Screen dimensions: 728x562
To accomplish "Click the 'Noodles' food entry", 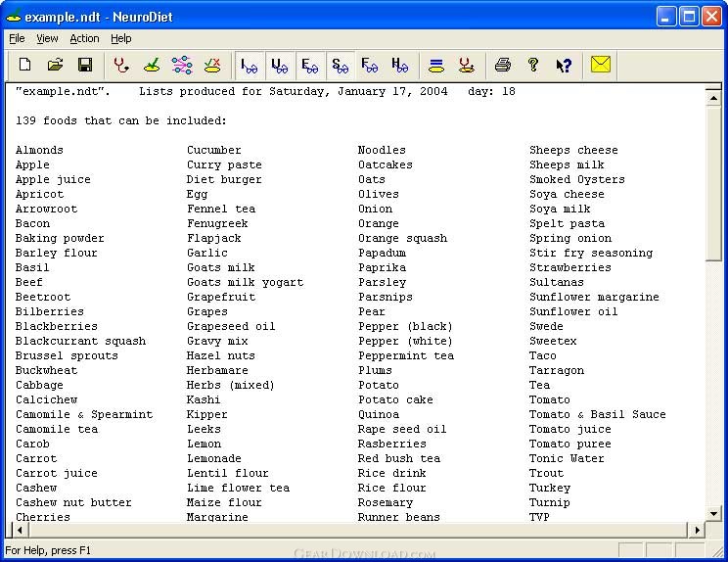I will click(x=382, y=150).
